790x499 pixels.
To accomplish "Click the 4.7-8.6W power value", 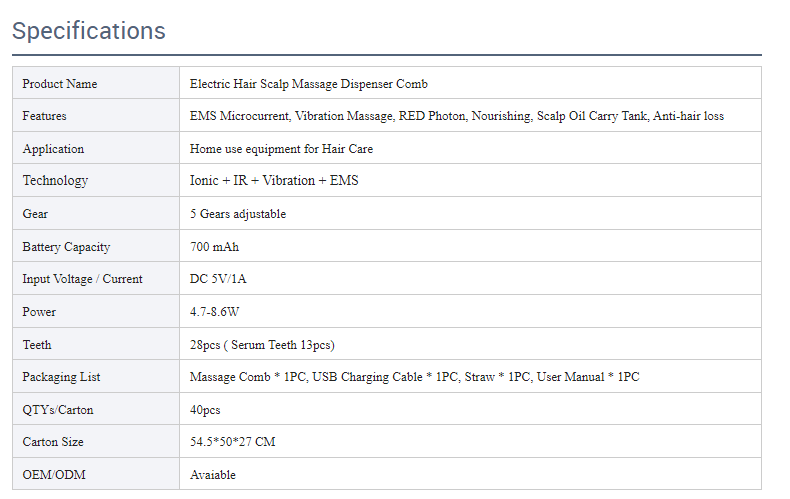I will (215, 312).
